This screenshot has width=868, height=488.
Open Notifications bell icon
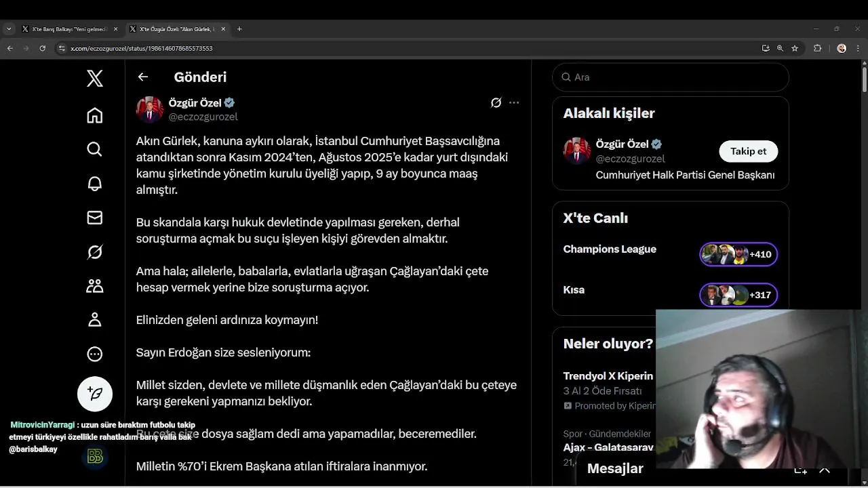pyautogui.click(x=95, y=184)
